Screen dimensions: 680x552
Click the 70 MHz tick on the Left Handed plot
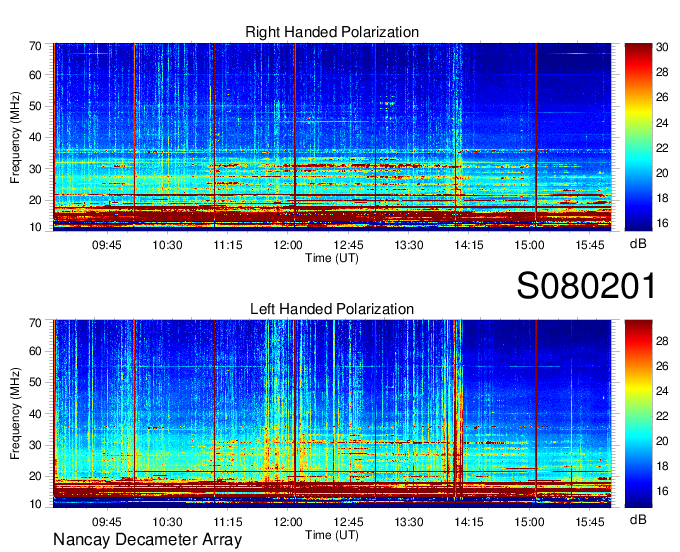click(x=35, y=322)
